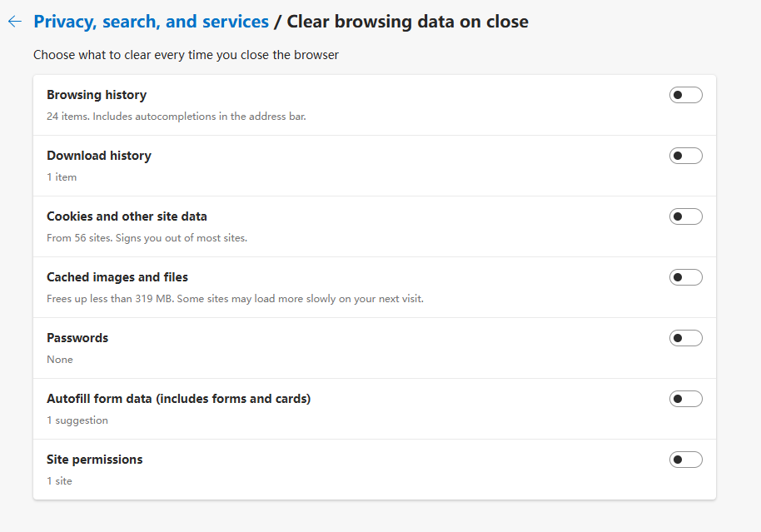Select the Cookies and other site data label

click(x=127, y=216)
